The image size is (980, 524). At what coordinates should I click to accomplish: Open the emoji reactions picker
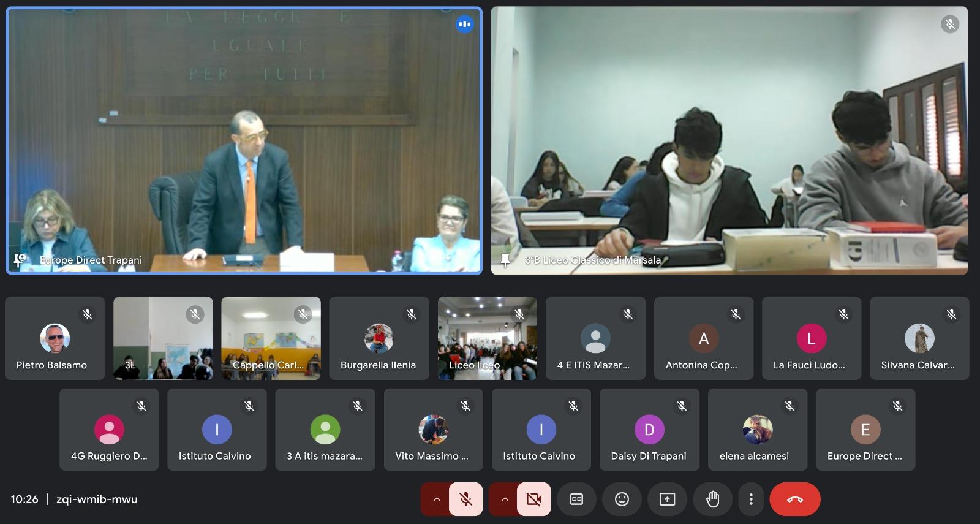tap(622, 499)
